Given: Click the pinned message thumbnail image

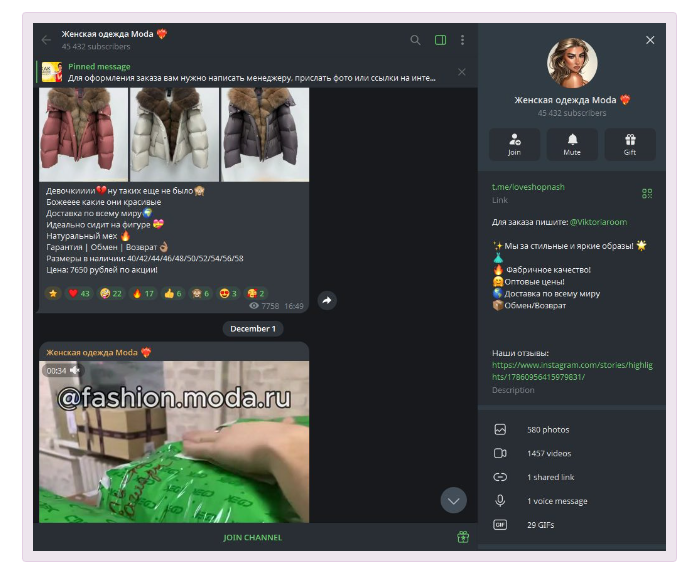Looking at the screenshot, I should point(52,72).
